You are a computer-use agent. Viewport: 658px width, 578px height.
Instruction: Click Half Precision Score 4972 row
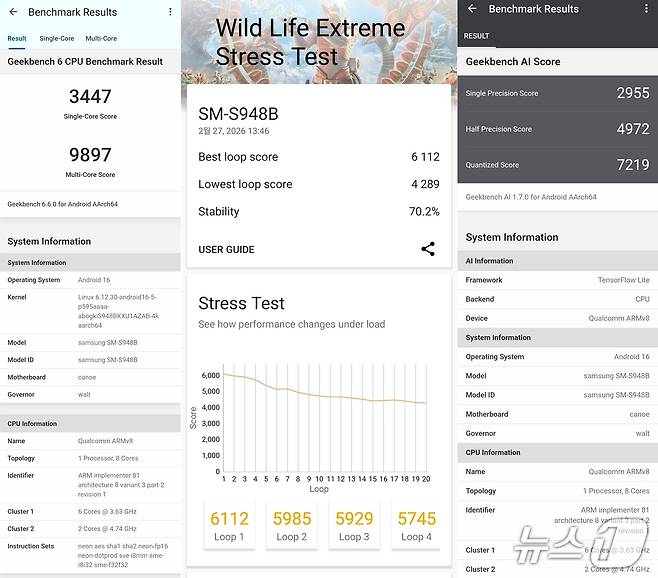tap(558, 129)
